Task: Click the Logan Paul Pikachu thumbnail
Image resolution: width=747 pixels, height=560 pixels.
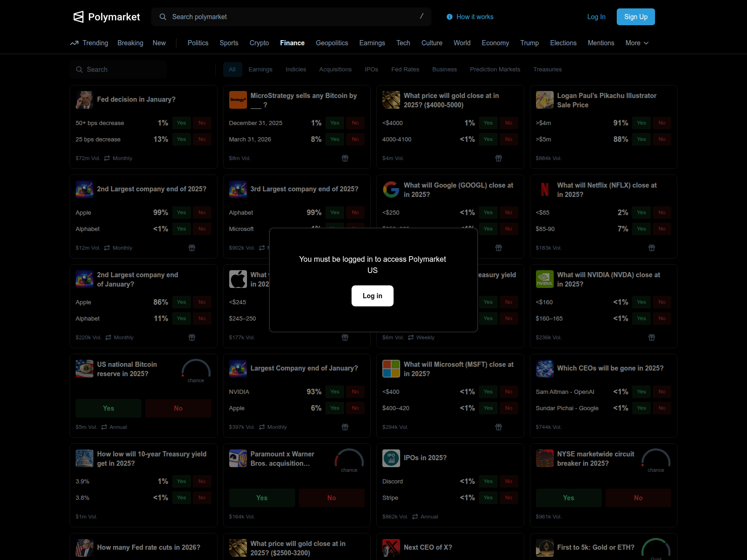Action: click(545, 100)
